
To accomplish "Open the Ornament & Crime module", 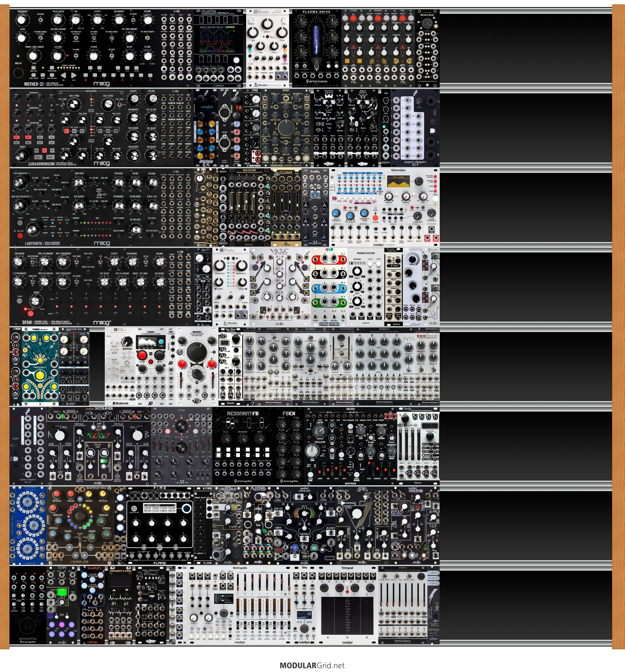I will pos(120,605).
